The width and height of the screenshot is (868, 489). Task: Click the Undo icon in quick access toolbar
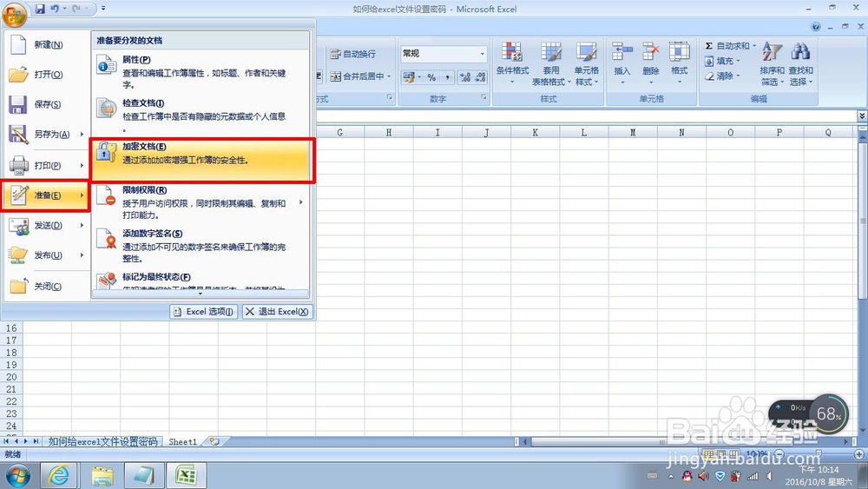(x=54, y=9)
